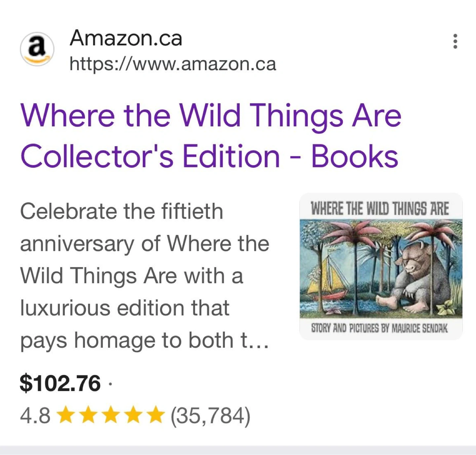The height and width of the screenshot is (455, 476).
Task: Open the three-dot more options menu
Action: [x=455, y=41]
